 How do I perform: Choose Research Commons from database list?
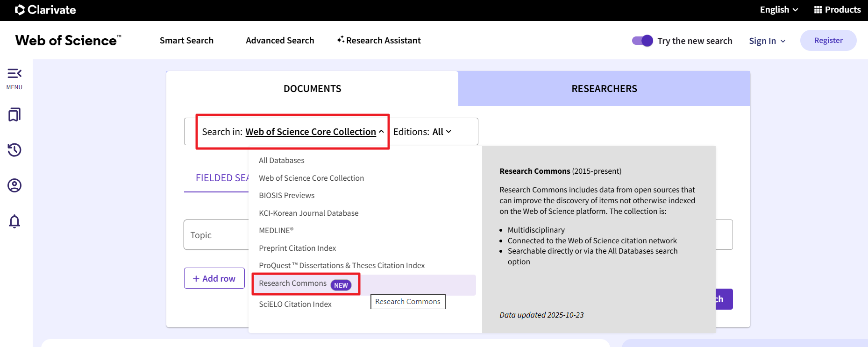(293, 283)
